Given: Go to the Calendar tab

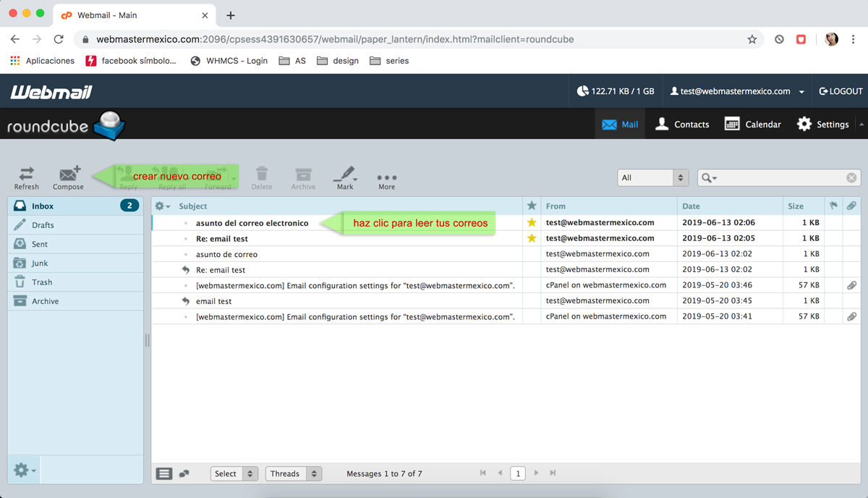Looking at the screenshot, I should [752, 124].
